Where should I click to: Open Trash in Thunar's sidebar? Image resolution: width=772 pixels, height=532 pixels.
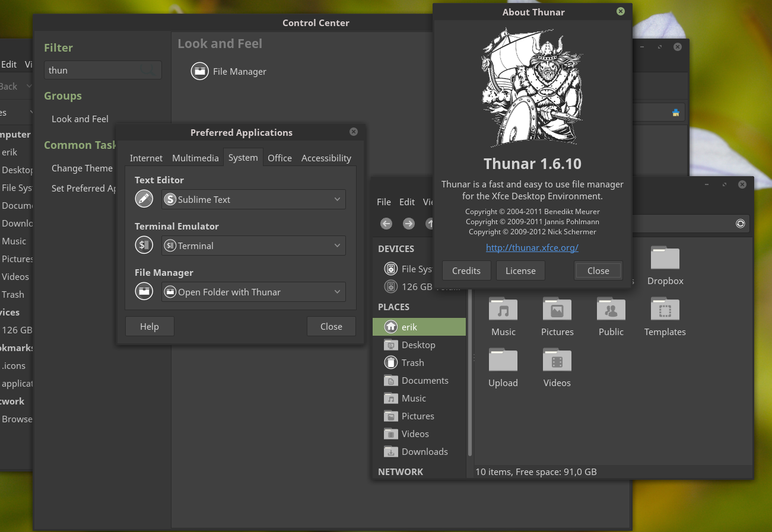pyautogui.click(x=419, y=362)
